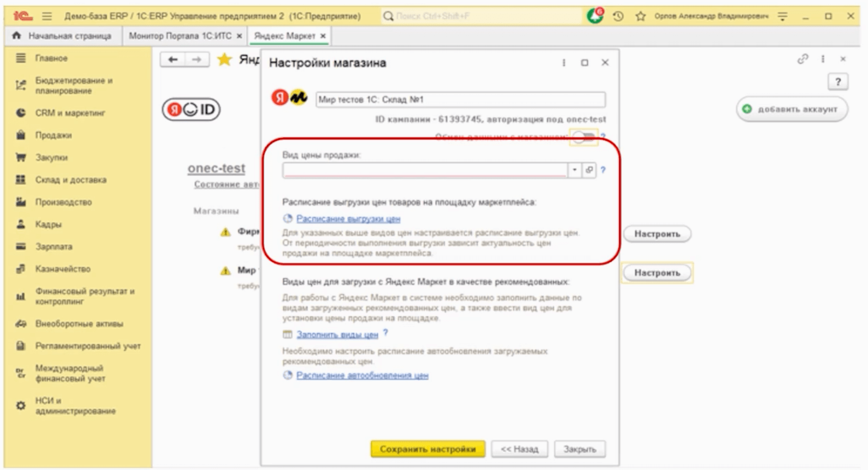The image size is (868, 470).
Task: Open Бюджетирование и планирование section
Action: pyautogui.click(x=74, y=85)
